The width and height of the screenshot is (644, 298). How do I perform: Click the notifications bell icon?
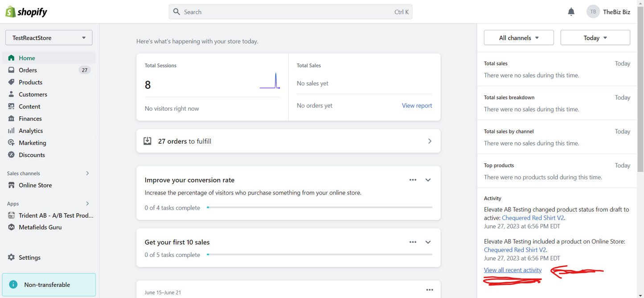[x=571, y=12]
